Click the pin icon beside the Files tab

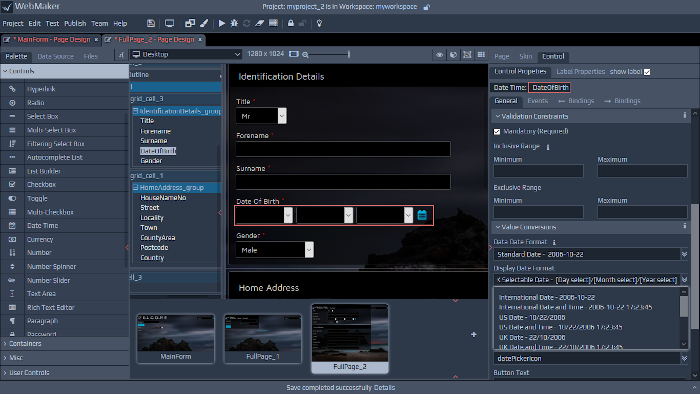click(x=121, y=55)
